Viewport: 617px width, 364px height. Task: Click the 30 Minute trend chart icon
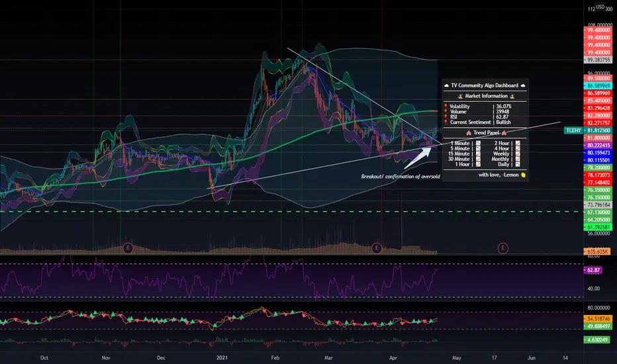[478, 159]
